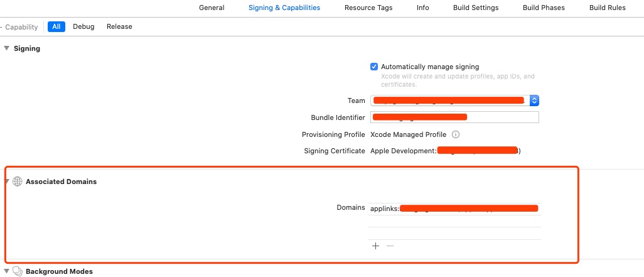Expand the Background Modes section triangle

coord(6,271)
